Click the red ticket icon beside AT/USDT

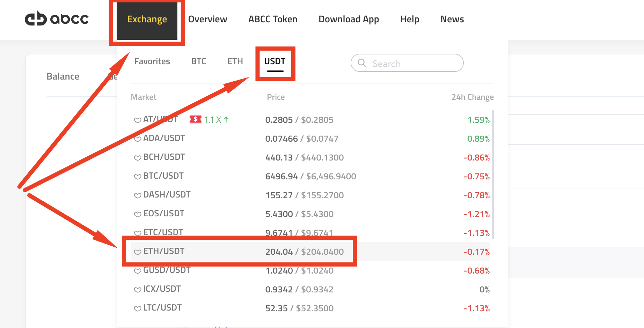tap(196, 119)
